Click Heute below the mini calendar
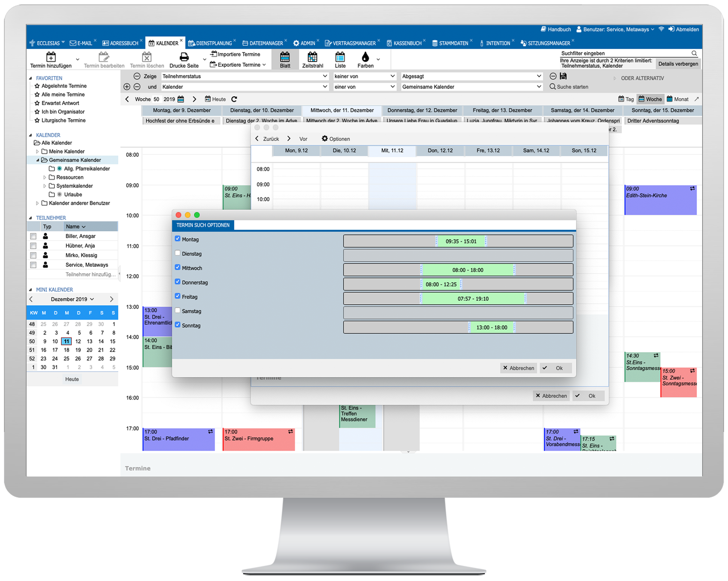 (x=72, y=379)
